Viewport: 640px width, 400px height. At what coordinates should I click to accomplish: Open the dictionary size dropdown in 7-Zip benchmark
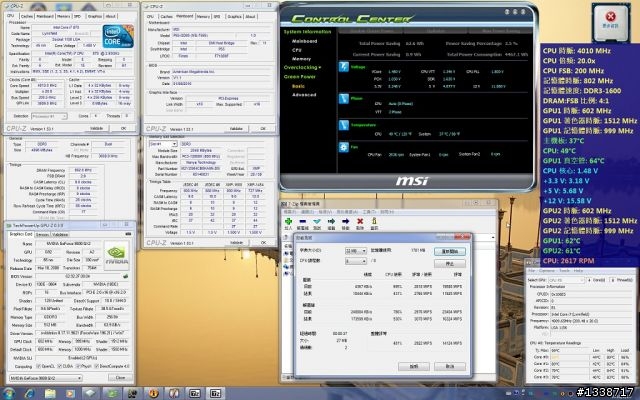click(356, 251)
